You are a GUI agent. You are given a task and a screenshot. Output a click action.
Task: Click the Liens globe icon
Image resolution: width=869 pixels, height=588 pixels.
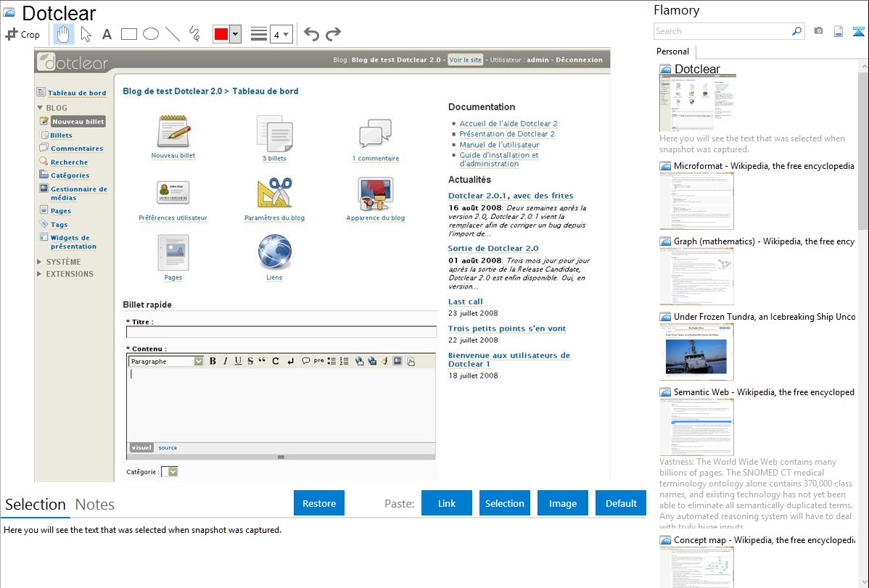coord(274,252)
